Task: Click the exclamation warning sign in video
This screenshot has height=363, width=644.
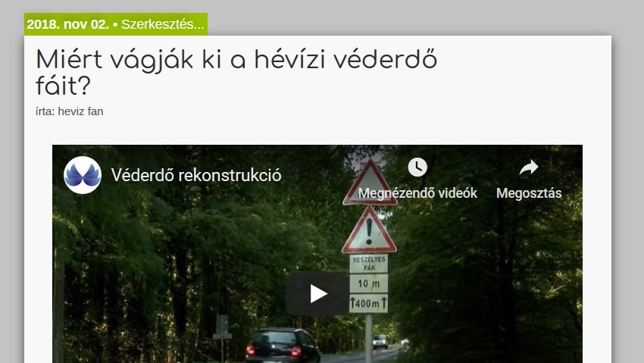Action: click(x=369, y=231)
